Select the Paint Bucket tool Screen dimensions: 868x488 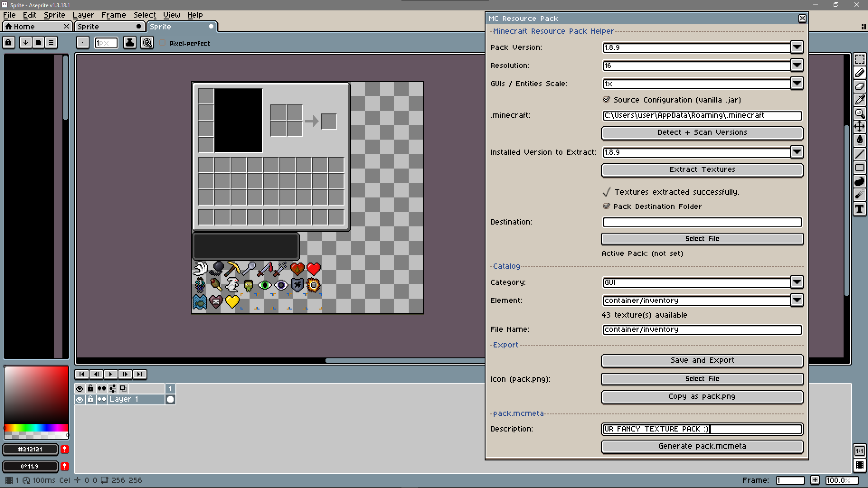point(859,141)
